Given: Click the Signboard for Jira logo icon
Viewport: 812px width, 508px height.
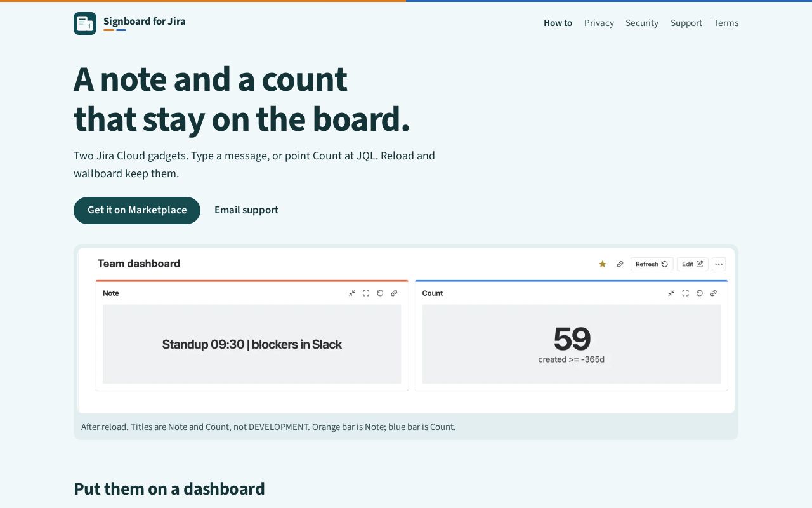Looking at the screenshot, I should click(85, 23).
